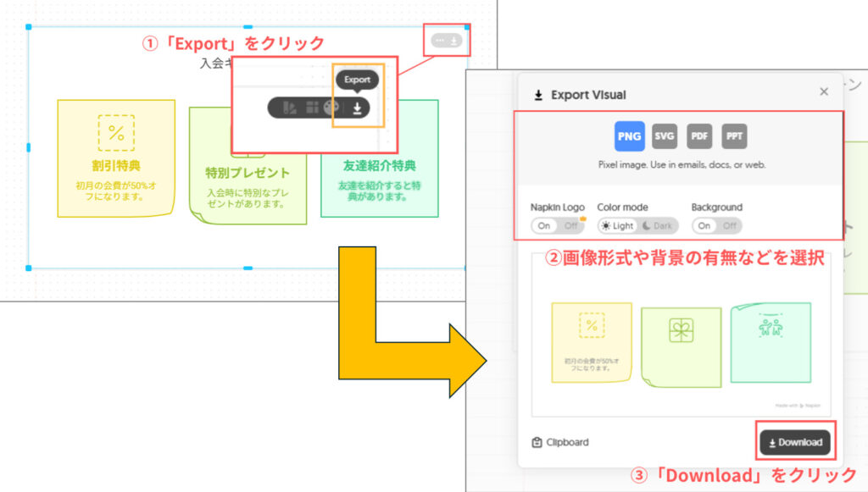This screenshot has width=868, height=492.
Task: Turn Napkin Logo Off
Action: coord(570,225)
